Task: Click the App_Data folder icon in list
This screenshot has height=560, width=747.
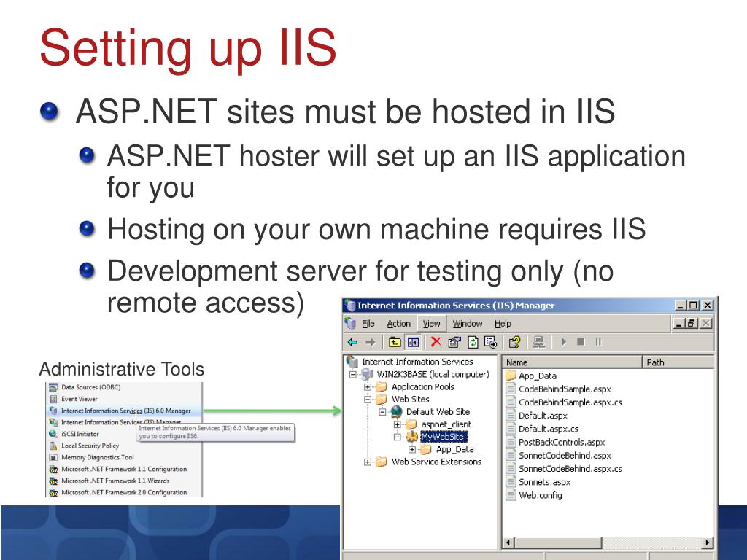Action: click(x=511, y=376)
